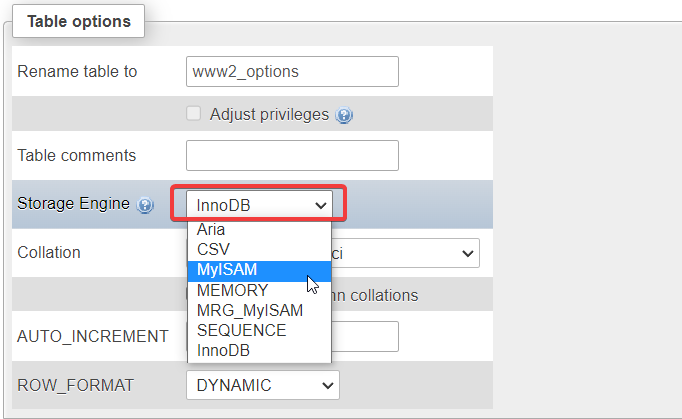Viewport: 682px width, 419px height.
Task: Open the ROW_FORMAT DYNAMIC dropdown
Action: click(263, 385)
